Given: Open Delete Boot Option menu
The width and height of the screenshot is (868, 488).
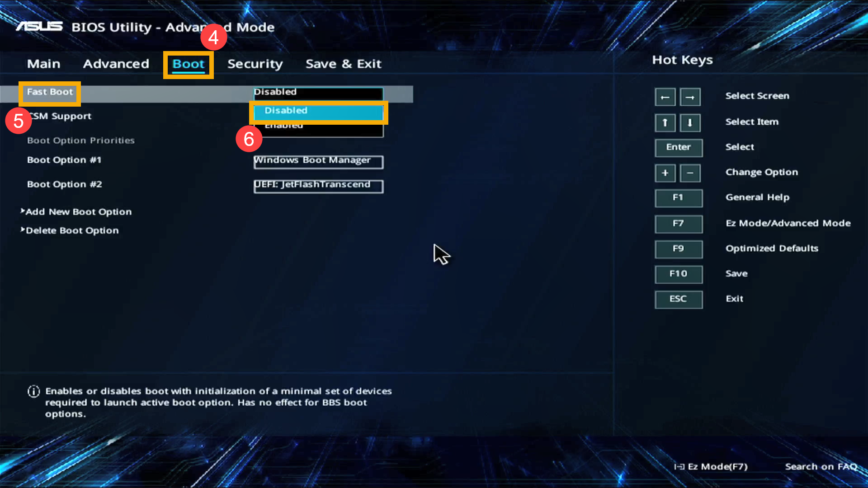Looking at the screenshot, I should (x=71, y=230).
